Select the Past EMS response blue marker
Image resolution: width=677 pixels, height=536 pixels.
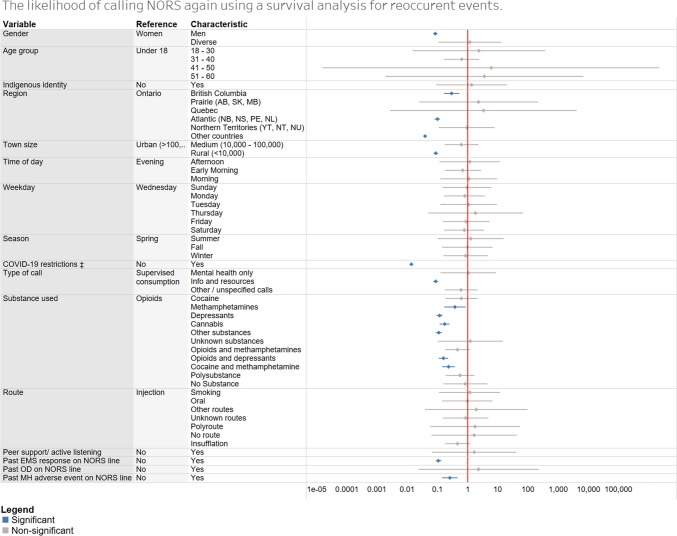tap(438, 460)
